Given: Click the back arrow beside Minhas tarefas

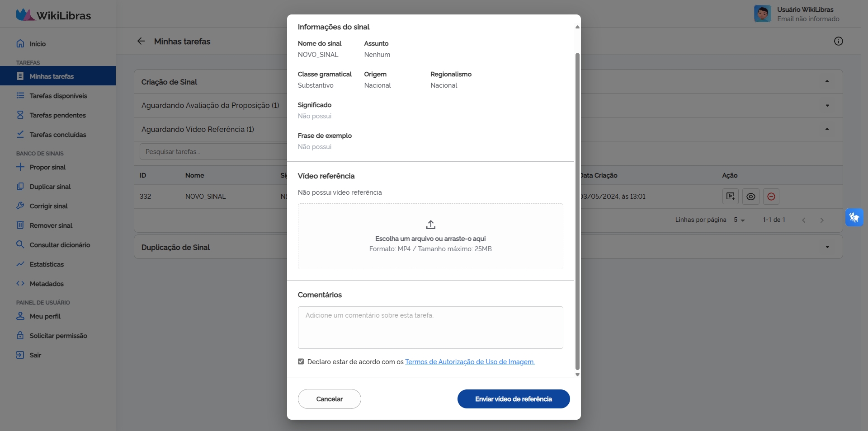Looking at the screenshot, I should click(x=141, y=42).
